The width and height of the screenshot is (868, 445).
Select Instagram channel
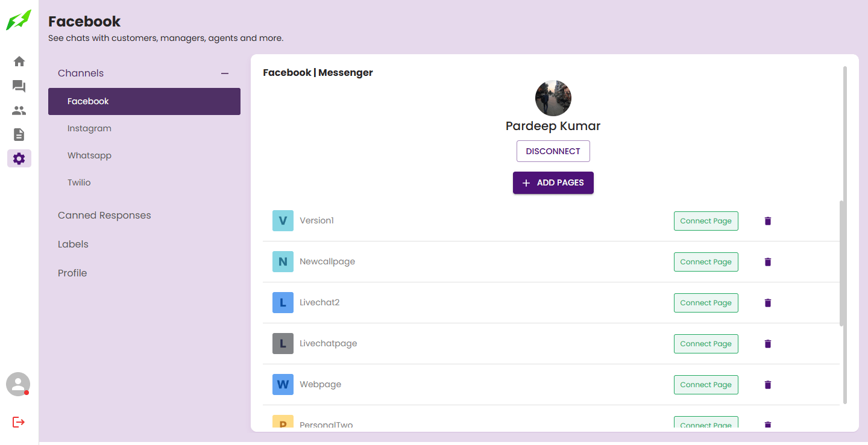[x=144, y=128]
